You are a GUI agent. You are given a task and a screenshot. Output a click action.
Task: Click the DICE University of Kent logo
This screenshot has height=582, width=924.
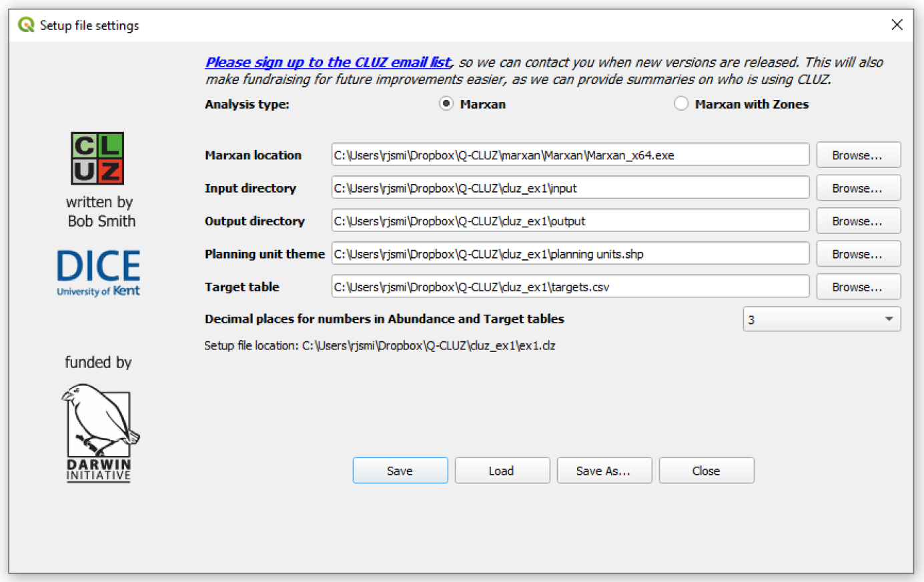(x=98, y=273)
